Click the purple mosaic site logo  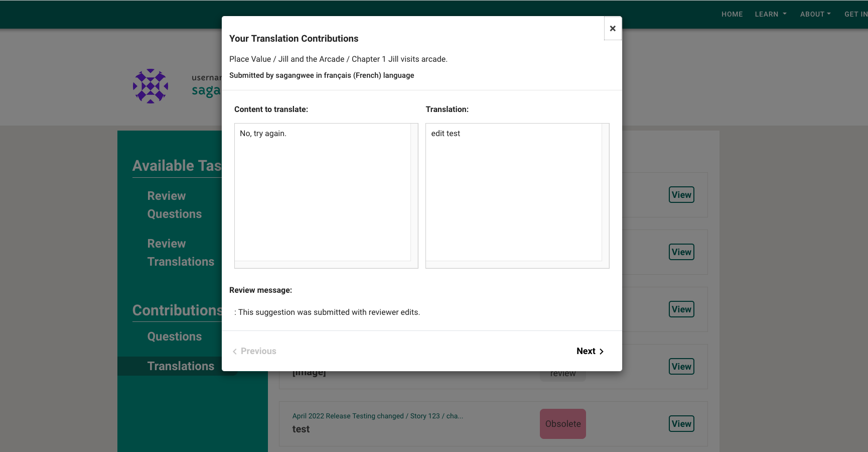[x=150, y=86]
